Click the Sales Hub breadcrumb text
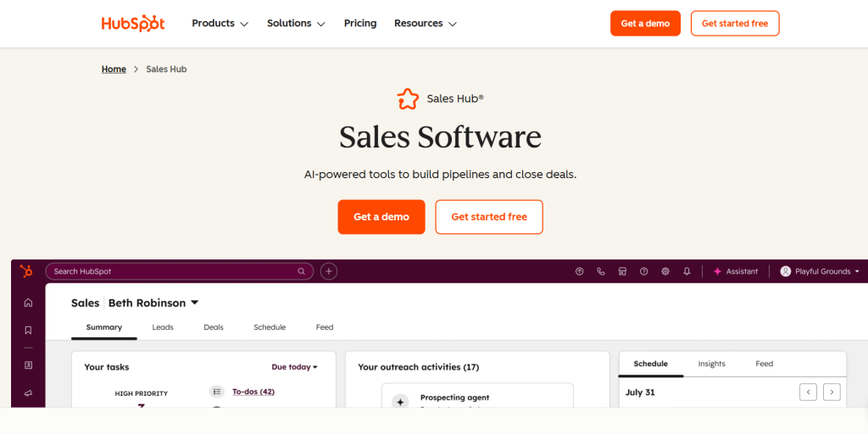The width and height of the screenshot is (868, 434). 167,70
